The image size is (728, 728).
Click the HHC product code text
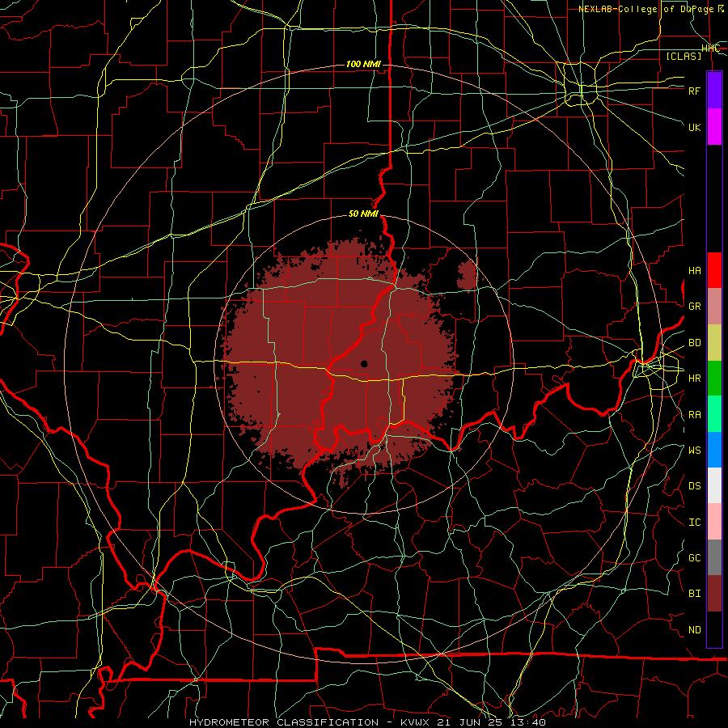pyautogui.click(x=710, y=49)
